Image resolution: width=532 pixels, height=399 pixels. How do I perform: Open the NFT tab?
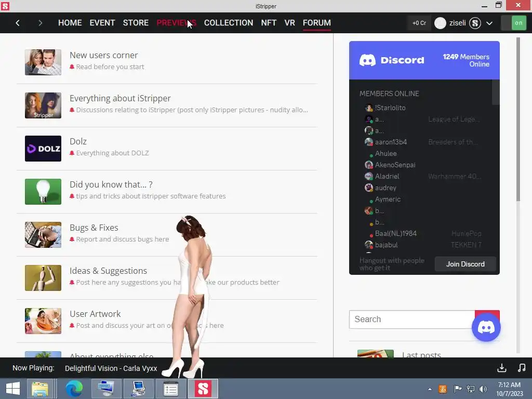point(269,23)
